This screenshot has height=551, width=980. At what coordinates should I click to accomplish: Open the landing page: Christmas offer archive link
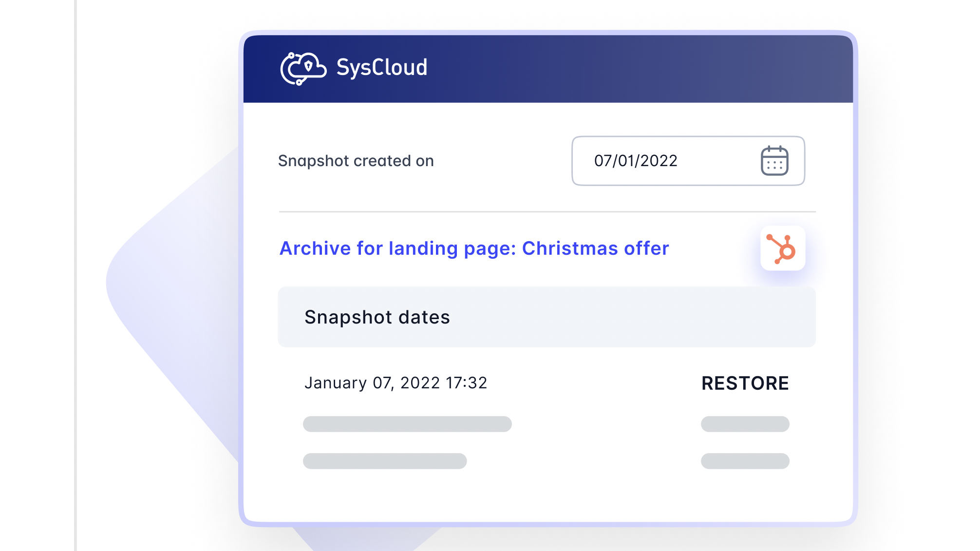[474, 248]
